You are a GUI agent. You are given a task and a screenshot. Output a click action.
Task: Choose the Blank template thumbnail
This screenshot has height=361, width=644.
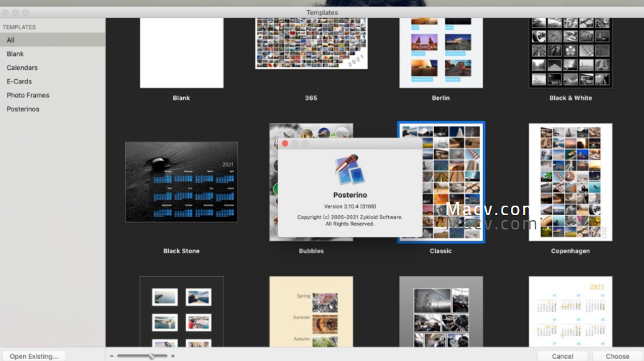pos(182,52)
